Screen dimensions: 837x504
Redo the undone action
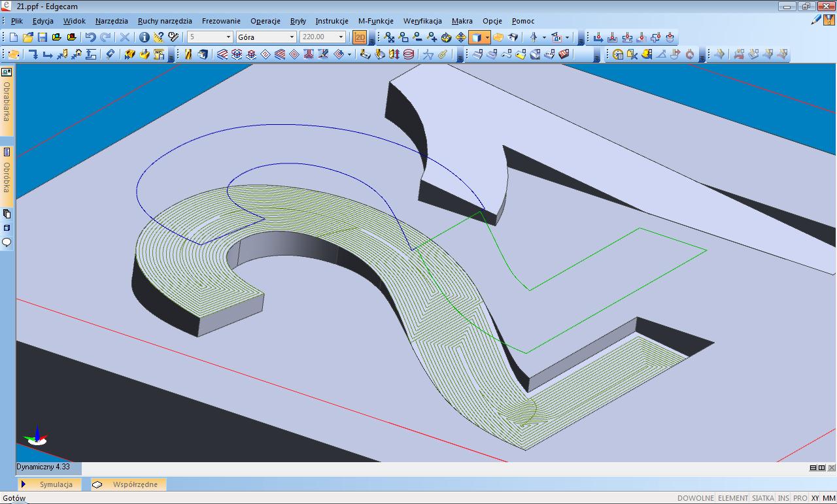(x=105, y=37)
